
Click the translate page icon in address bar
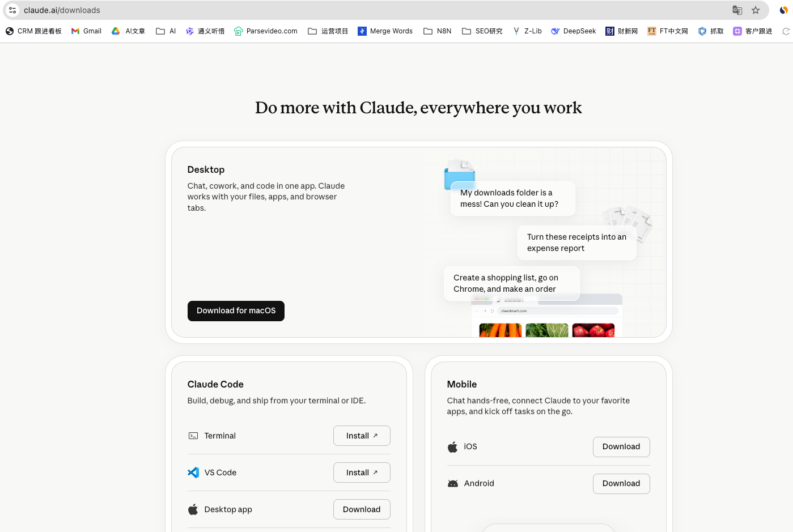[737, 10]
